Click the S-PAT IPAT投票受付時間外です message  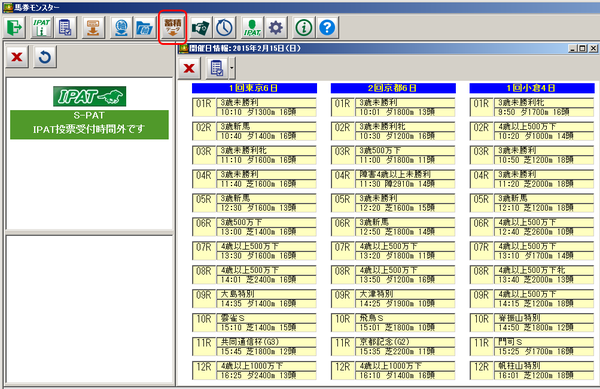tap(89, 124)
